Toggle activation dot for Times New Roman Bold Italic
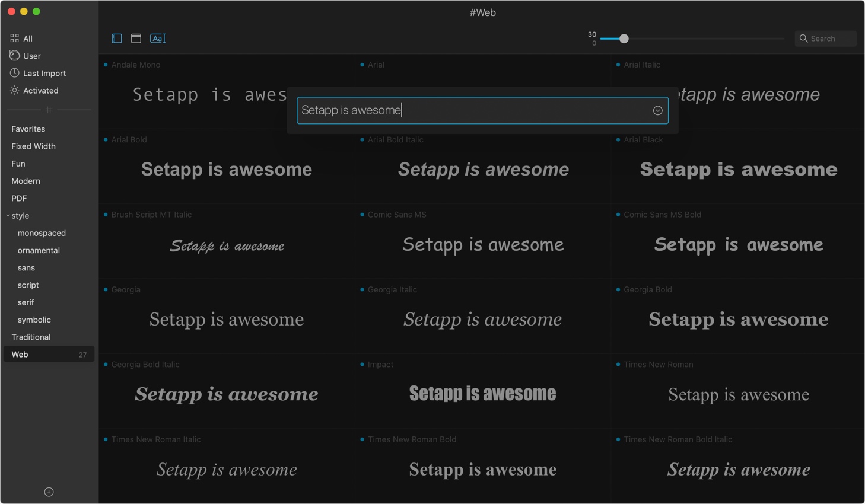865x504 pixels. coord(618,439)
